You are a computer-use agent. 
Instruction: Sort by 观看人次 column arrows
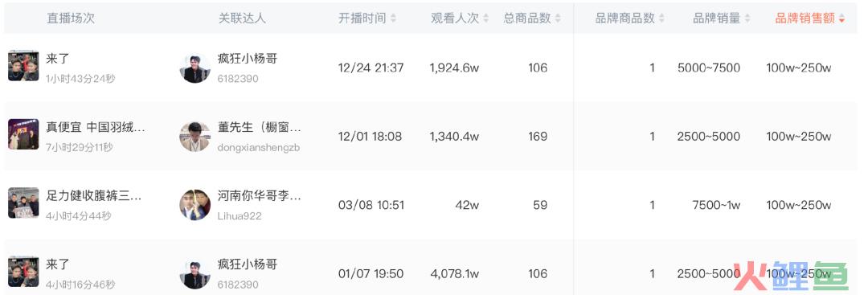pos(485,18)
